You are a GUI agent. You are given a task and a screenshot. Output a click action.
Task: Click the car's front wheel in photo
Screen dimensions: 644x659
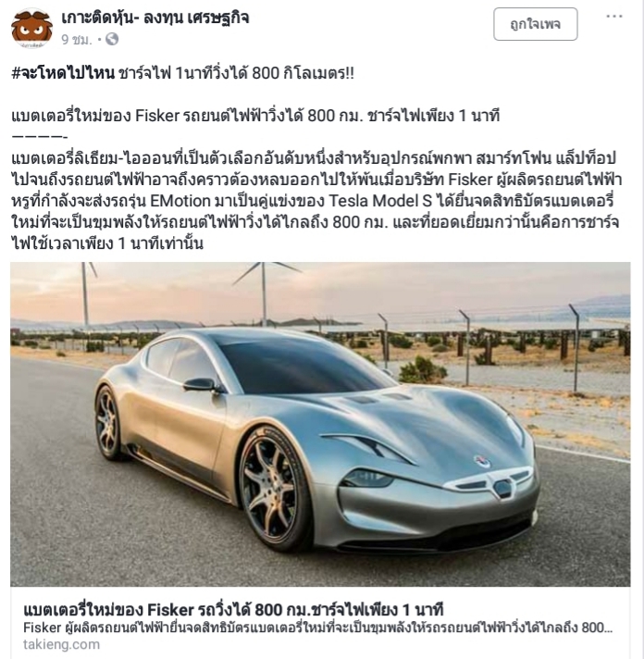[270, 490]
